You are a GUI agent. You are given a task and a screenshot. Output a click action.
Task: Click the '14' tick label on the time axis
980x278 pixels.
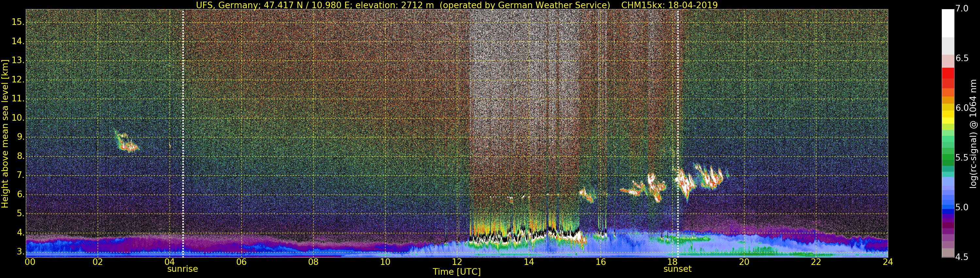pyautogui.click(x=529, y=262)
